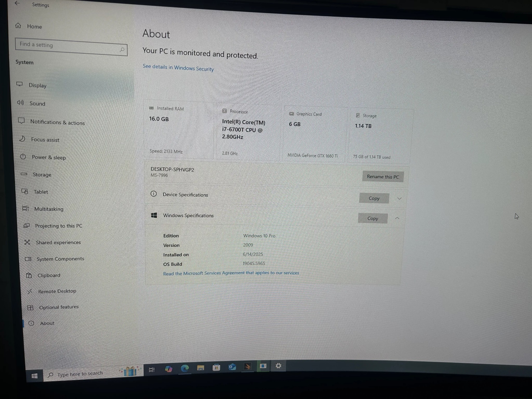This screenshot has width=532, height=399.
Task: Click the Settings gear on the taskbar
Action: (278, 366)
